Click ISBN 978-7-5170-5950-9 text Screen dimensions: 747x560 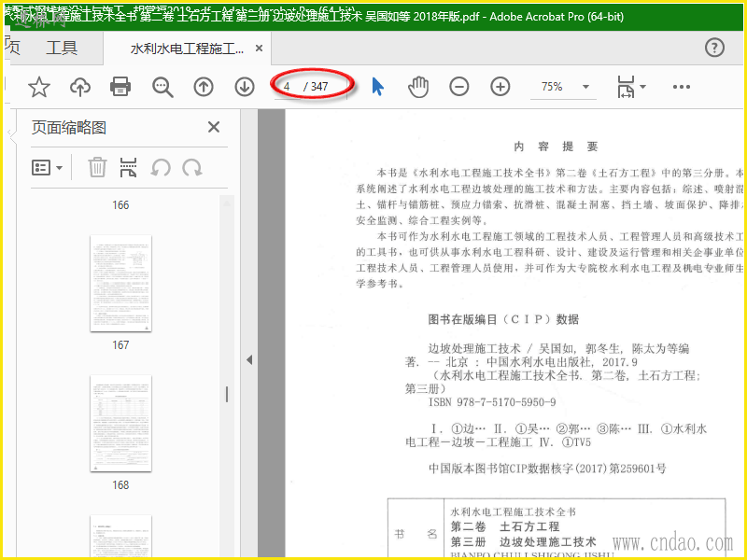pos(492,402)
